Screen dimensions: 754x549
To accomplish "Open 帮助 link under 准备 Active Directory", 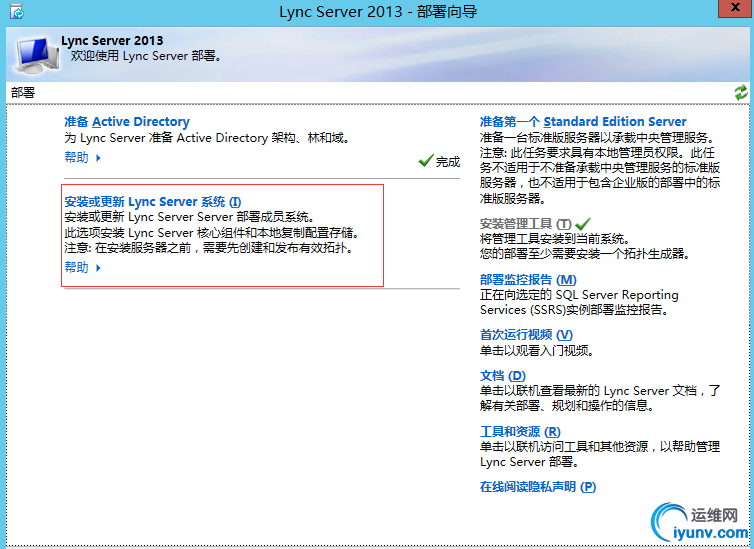I will click(x=76, y=157).
